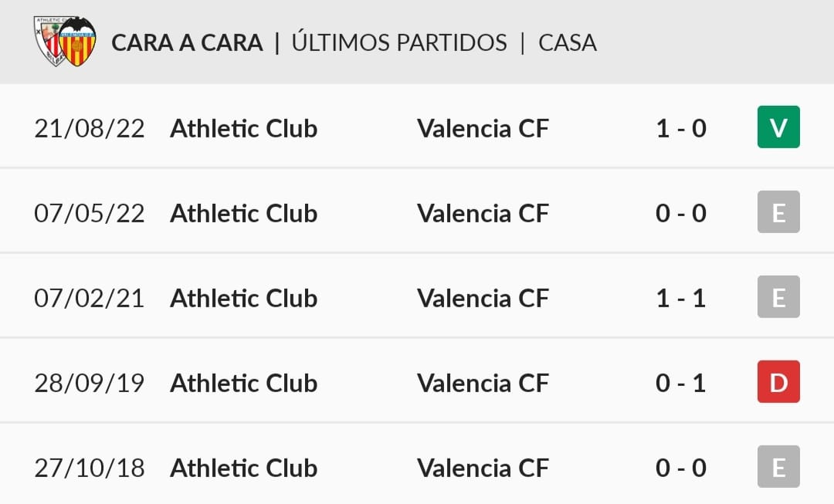Click the E draw badge for 07/02/21

click(x=778, y=296)
